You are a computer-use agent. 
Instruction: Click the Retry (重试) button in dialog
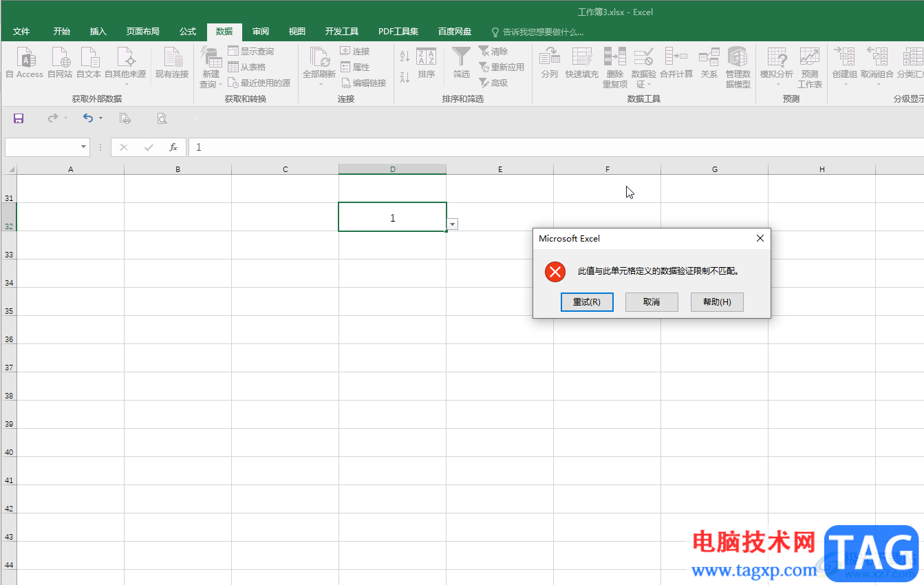tap(587, 302)
